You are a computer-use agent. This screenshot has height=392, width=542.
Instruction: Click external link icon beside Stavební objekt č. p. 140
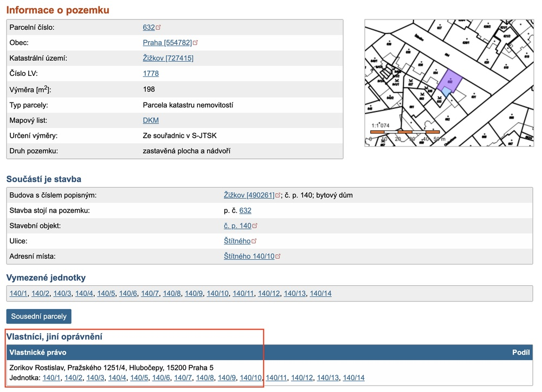[255, 226]
